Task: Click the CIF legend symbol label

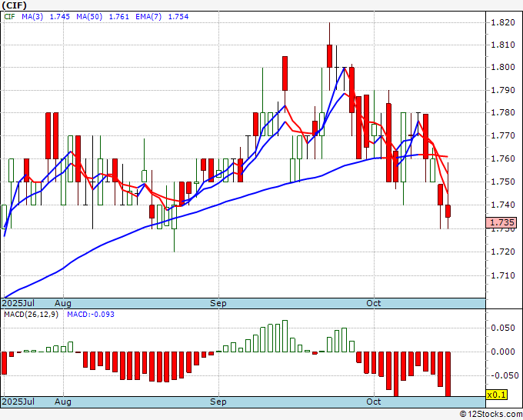Action: click(x=10, y=17)
